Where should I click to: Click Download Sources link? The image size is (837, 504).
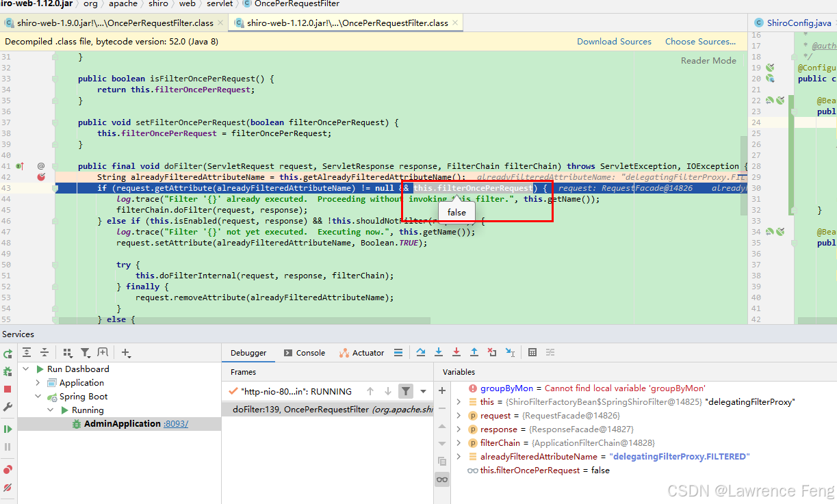pos(614,41)
